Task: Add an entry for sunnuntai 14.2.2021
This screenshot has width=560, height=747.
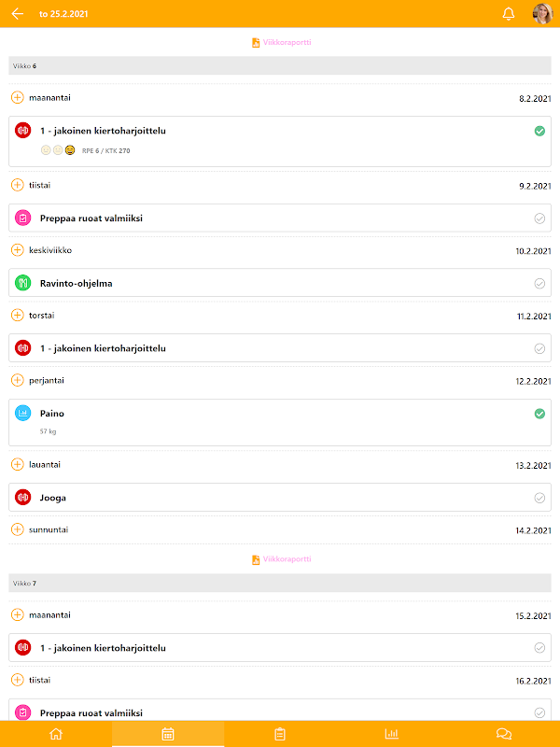Action: 18,529
